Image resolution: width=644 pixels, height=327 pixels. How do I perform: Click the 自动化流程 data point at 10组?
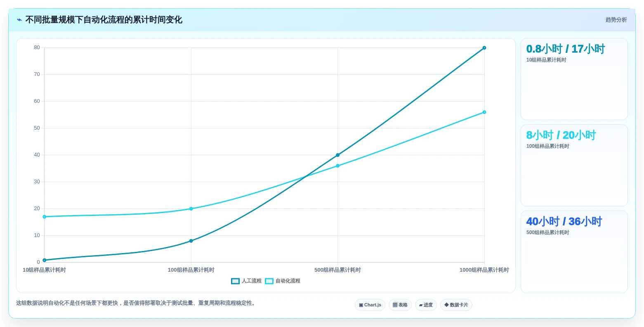tap(45, 217)
